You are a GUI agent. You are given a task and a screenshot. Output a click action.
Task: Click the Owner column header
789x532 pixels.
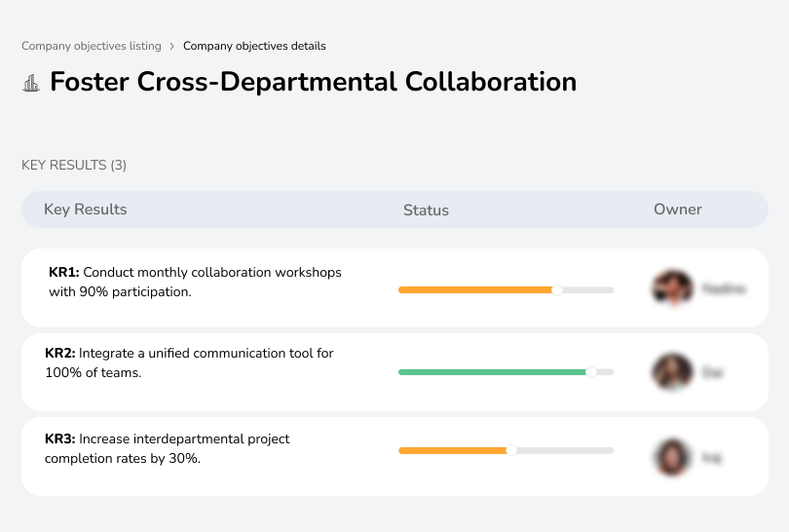pos(677,209)
